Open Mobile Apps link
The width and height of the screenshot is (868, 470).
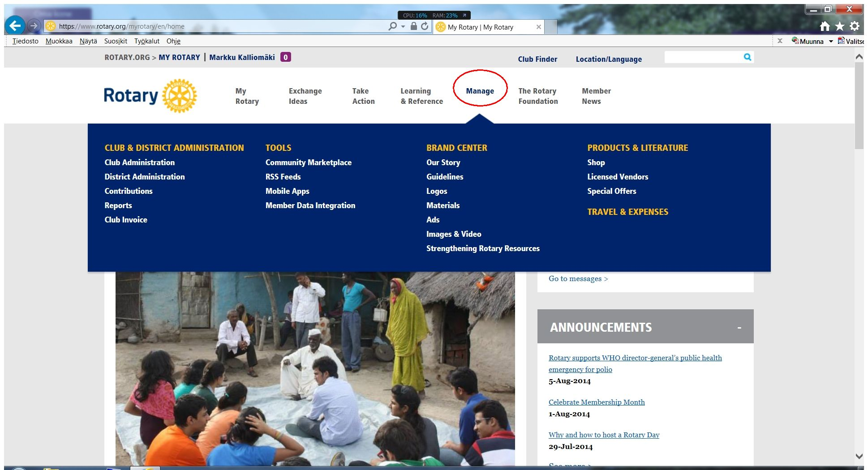click(x=288, y=191)
